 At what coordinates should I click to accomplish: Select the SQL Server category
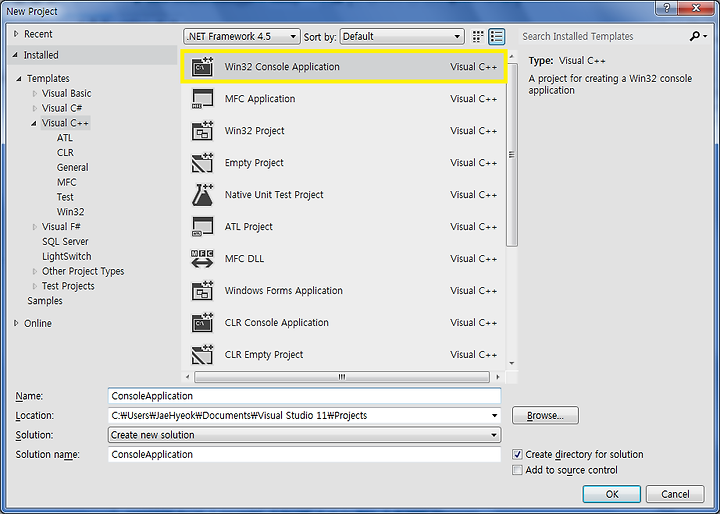pyautogui.click(x=65, y=242)
